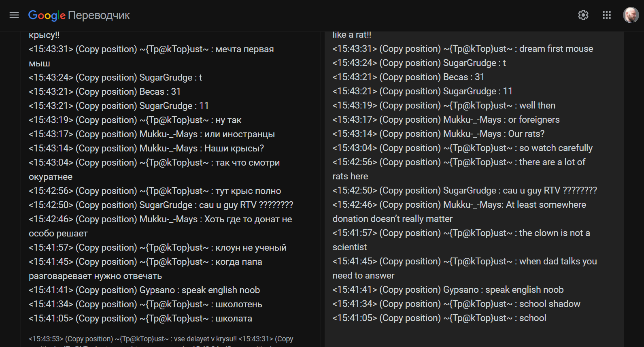The height and width of the screenshot is (347, 644).
Task: Click the Переводчик title link
Action: 99,15
